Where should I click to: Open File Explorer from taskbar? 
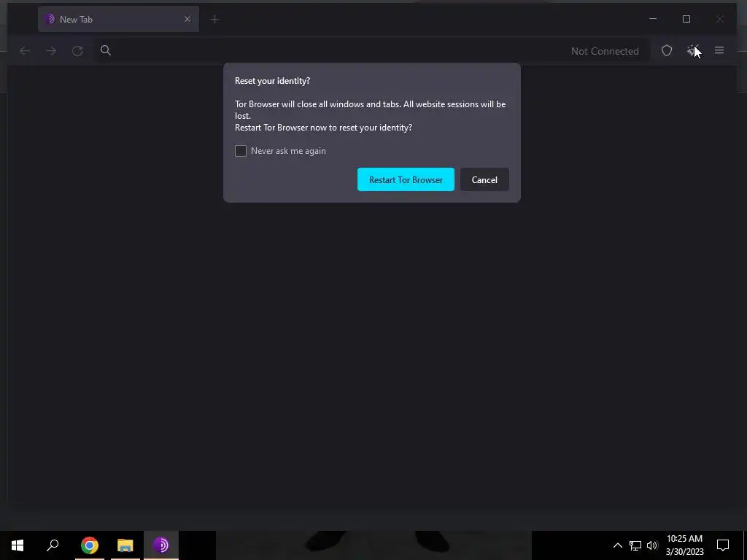(x=125, y=545)
